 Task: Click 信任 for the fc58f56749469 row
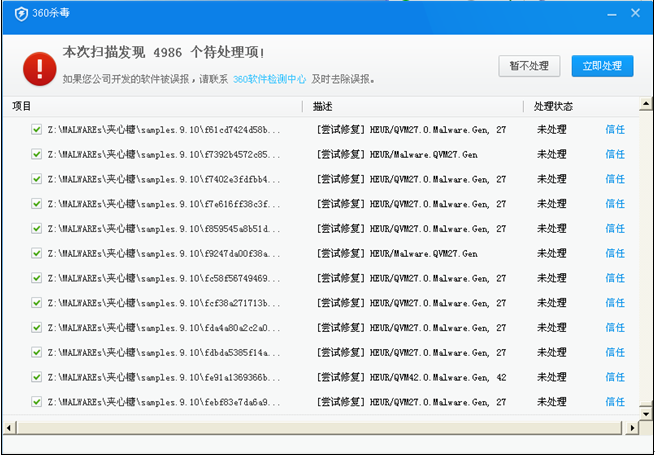pos(615,278)
